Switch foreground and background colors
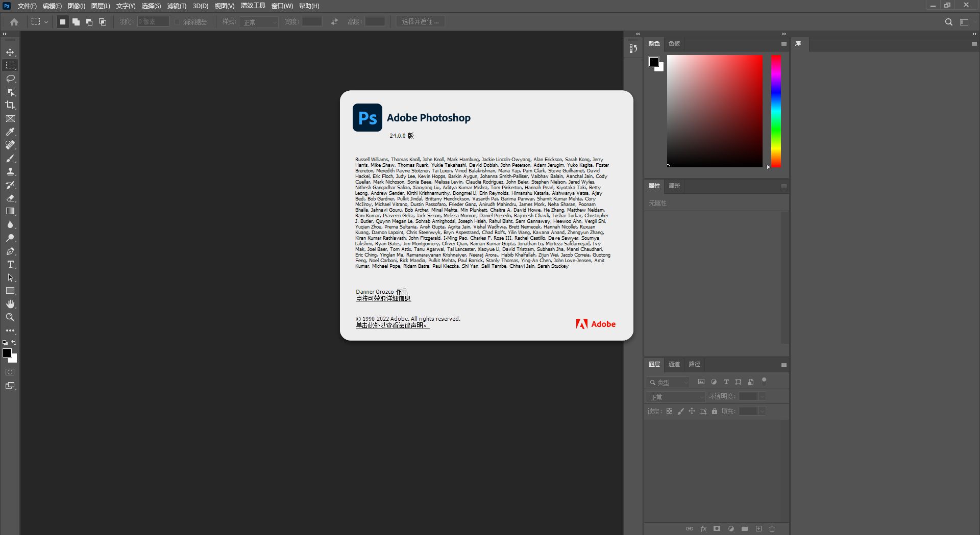980x535 pixels. [14, 343]
